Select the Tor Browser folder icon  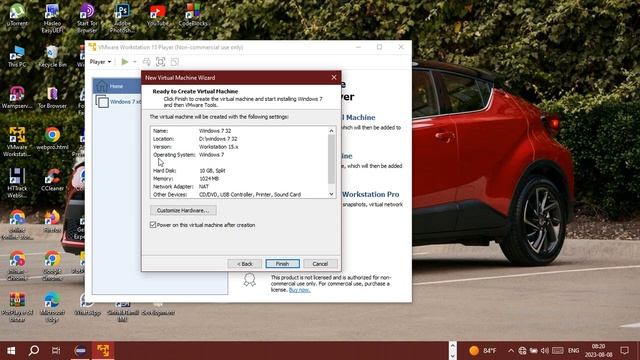point(52,98)
